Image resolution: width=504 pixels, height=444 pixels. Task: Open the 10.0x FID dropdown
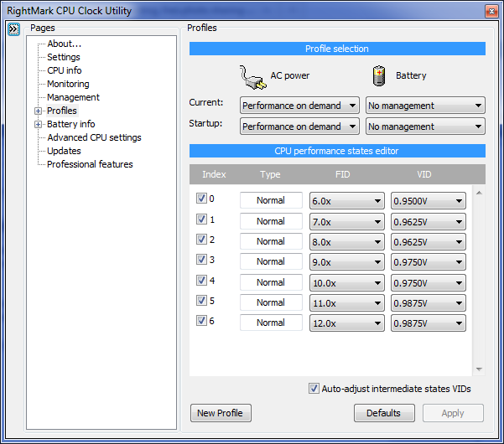pos(347,283)
